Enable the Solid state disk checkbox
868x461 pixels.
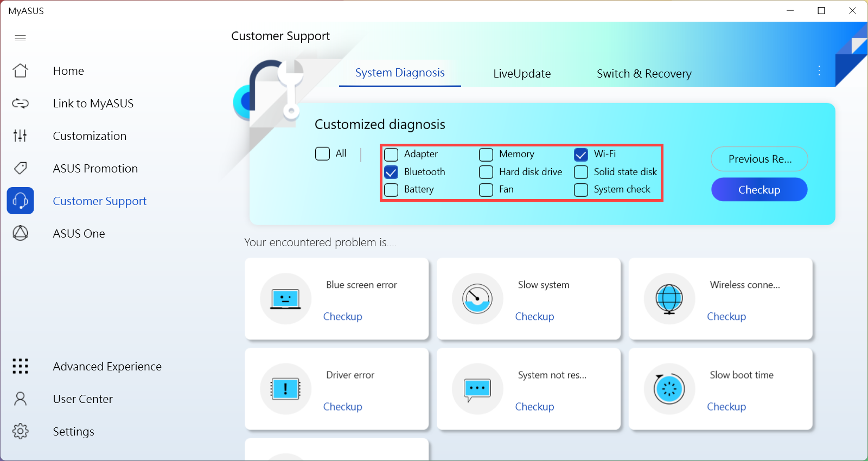[x=581, y=172]
